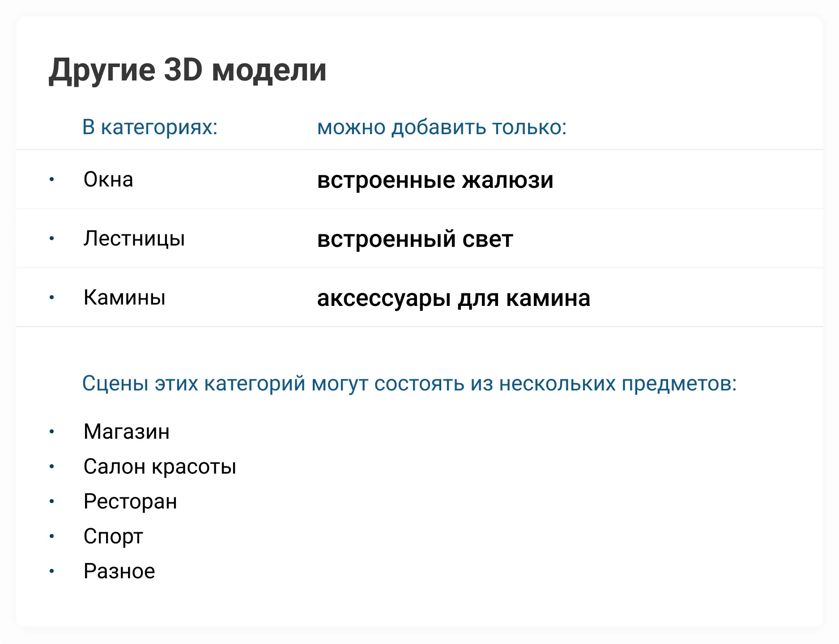Choose "Магазин" in the scenes list
The image size is (839, 644).
coord(127,432)
